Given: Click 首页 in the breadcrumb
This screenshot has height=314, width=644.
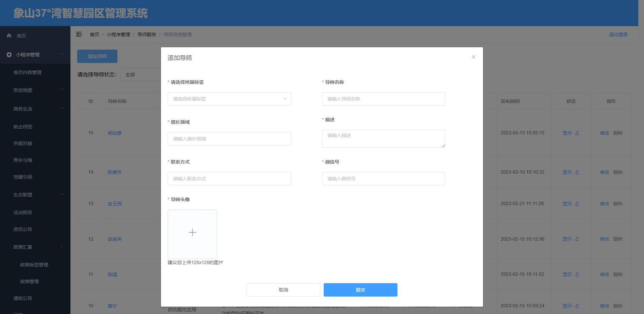Looking at the screenshot, I should click(x=95, y=35).
